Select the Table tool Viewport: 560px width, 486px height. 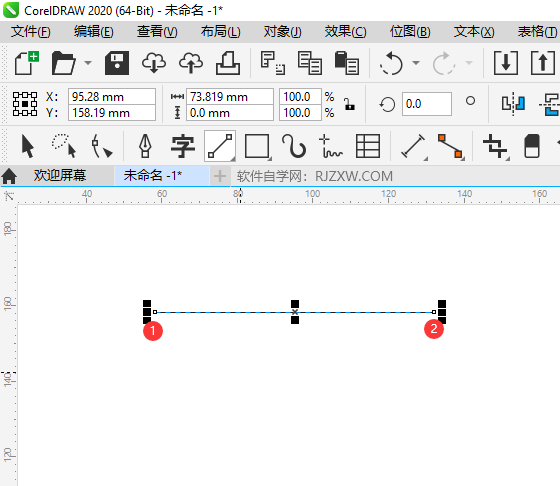[368, 146]
